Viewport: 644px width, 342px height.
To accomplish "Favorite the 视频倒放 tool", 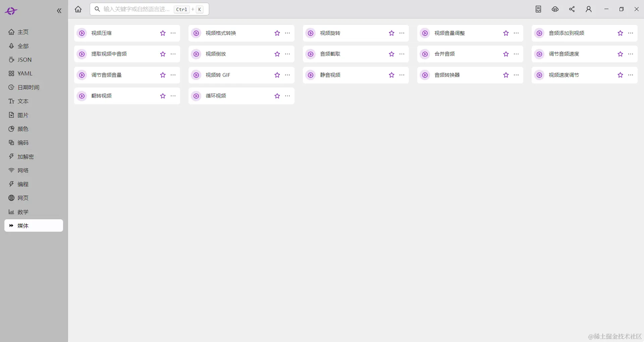I will point(277,54).
